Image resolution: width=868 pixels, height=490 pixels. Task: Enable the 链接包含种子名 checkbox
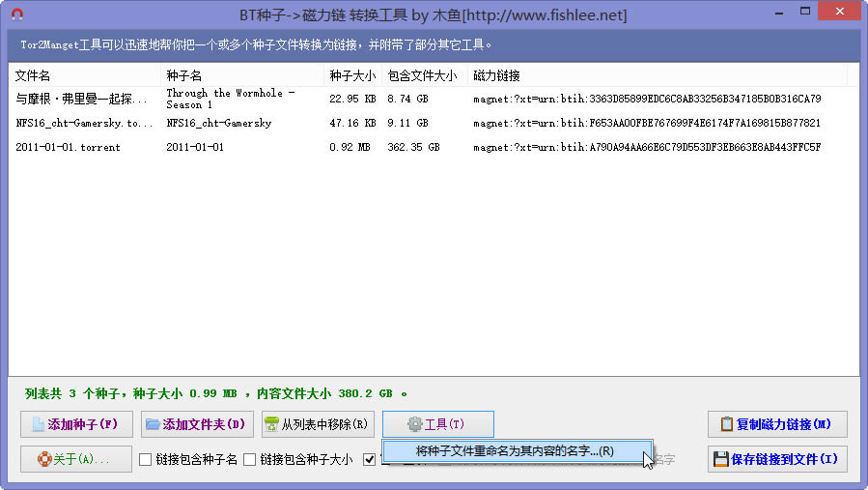(146, 460)
